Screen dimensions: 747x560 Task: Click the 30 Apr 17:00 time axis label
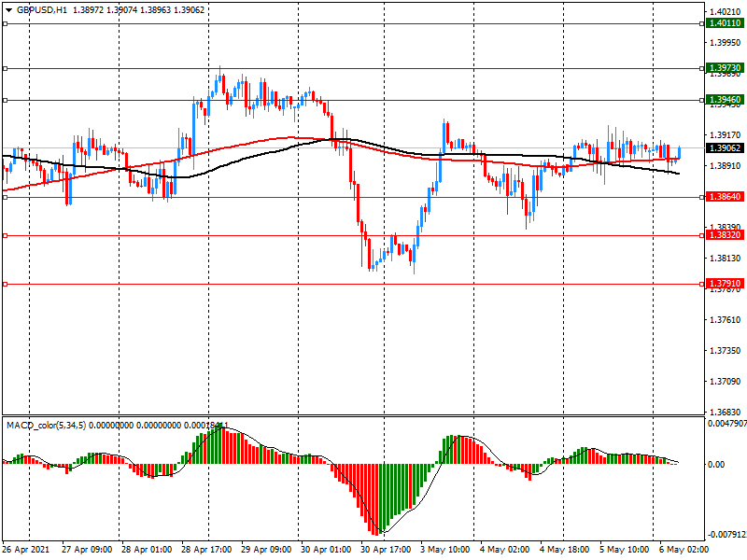coord(388,551)
